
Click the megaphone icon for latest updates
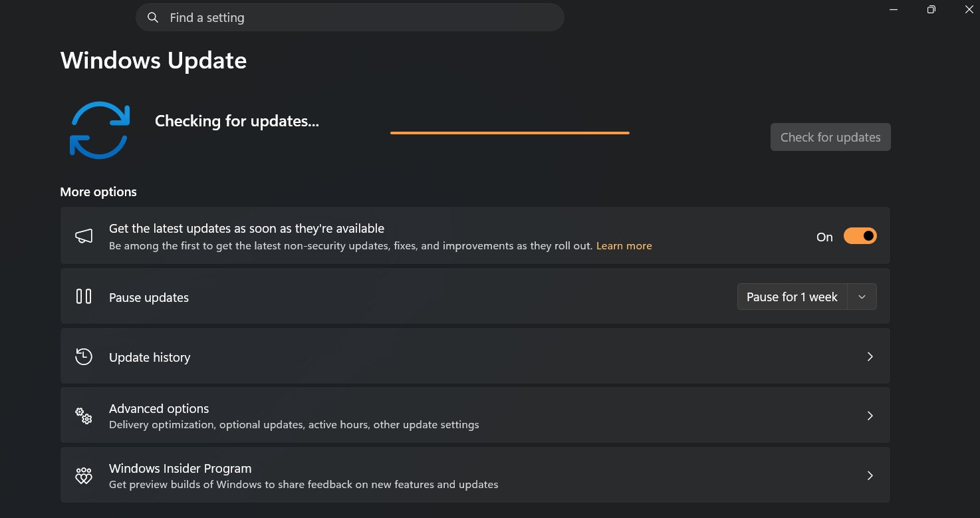[x=84, y=236]
